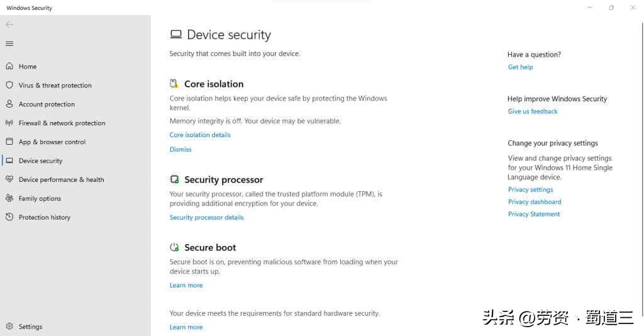Image resolution: width=644 pixels, height=336 pixels.
Task: Dismiss the Core isolation warning
Action: click(x=180, y=149)
